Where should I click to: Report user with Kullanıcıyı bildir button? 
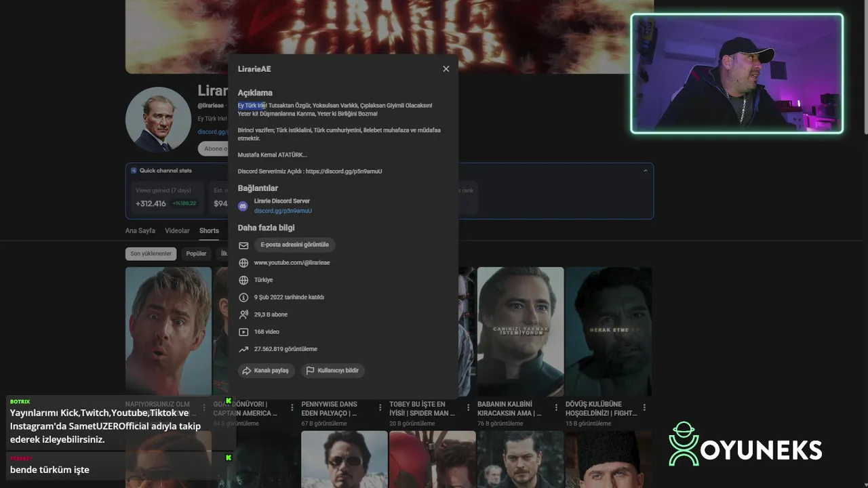[332, 371]
